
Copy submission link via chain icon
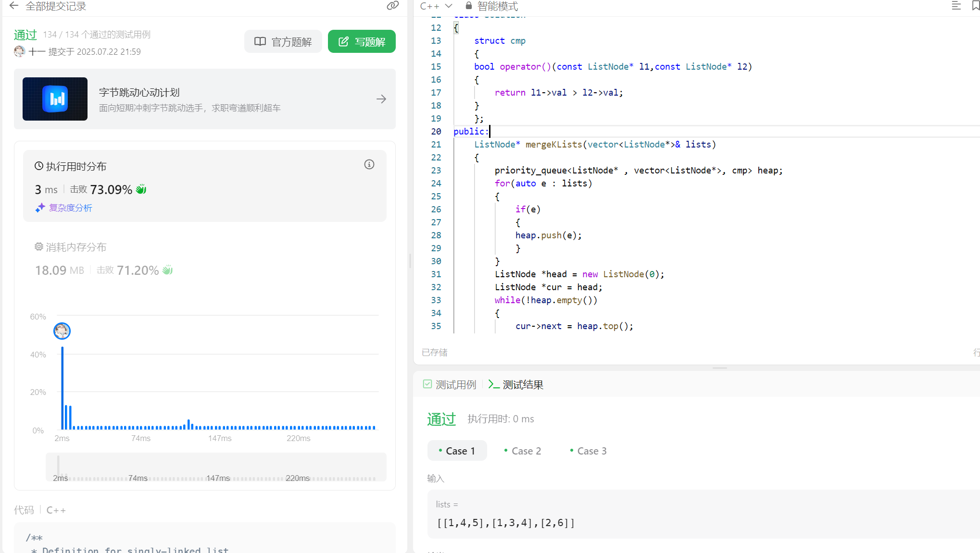tap(393, 5)
